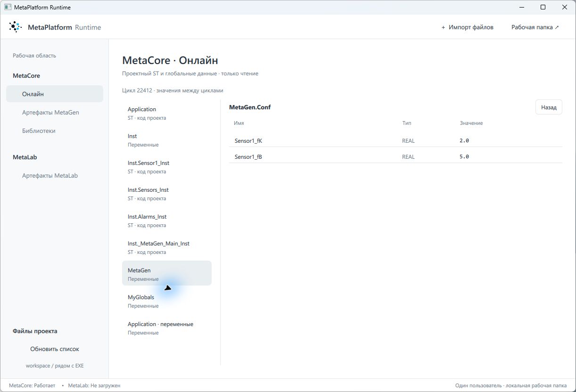Click the workspace / рядом с EXE label

pos(55,366)
